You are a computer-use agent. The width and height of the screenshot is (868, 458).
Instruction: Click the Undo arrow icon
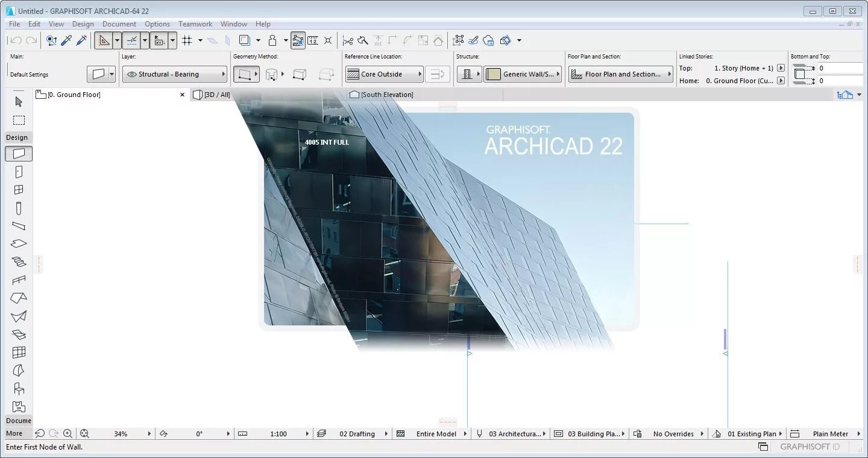click(x=16, y=40)
